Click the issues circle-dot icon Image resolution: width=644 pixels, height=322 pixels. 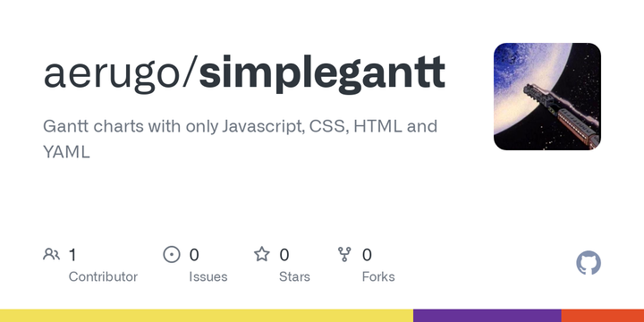[172, 255]
